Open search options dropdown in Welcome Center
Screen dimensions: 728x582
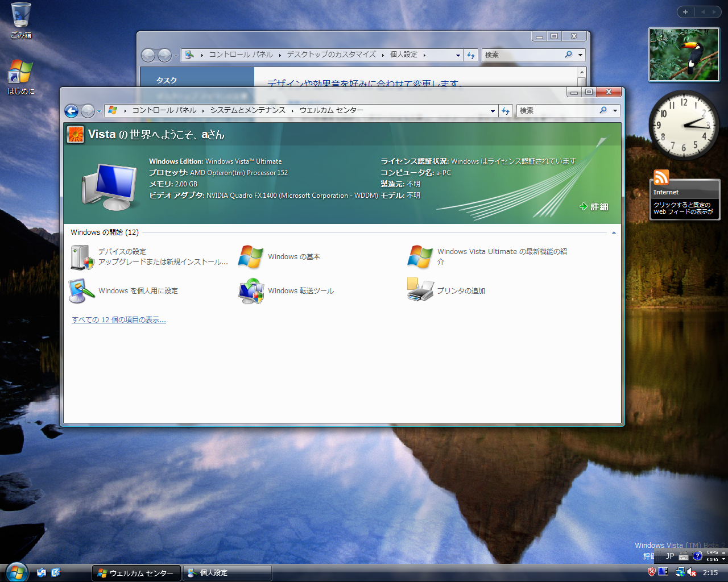click(x=615, y=111)
